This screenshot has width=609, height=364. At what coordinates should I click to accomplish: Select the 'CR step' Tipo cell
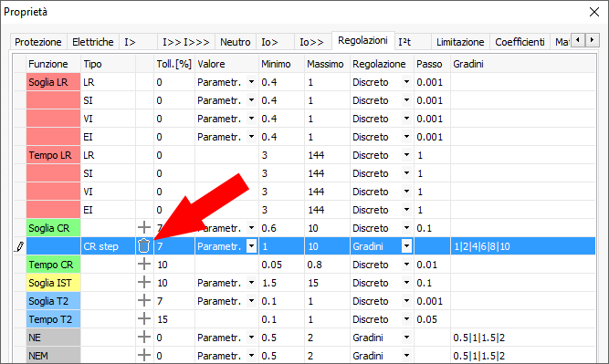[x=108, y=246]
